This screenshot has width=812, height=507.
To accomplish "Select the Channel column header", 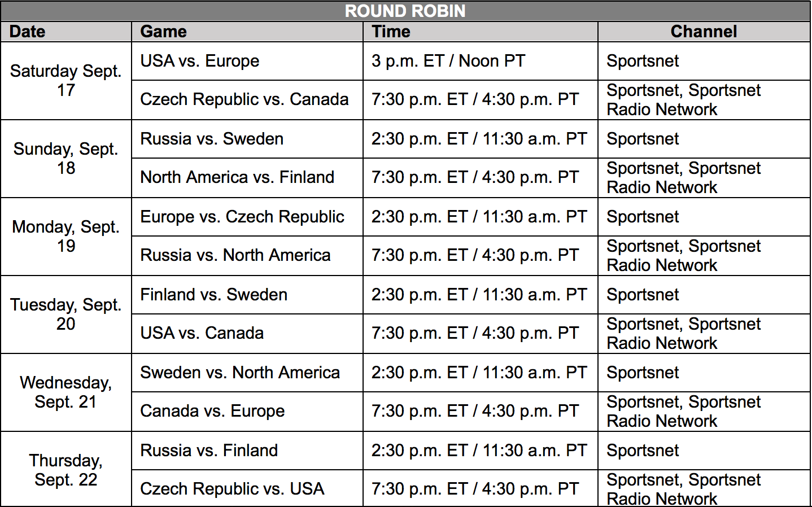I will (x=704, y=32).
